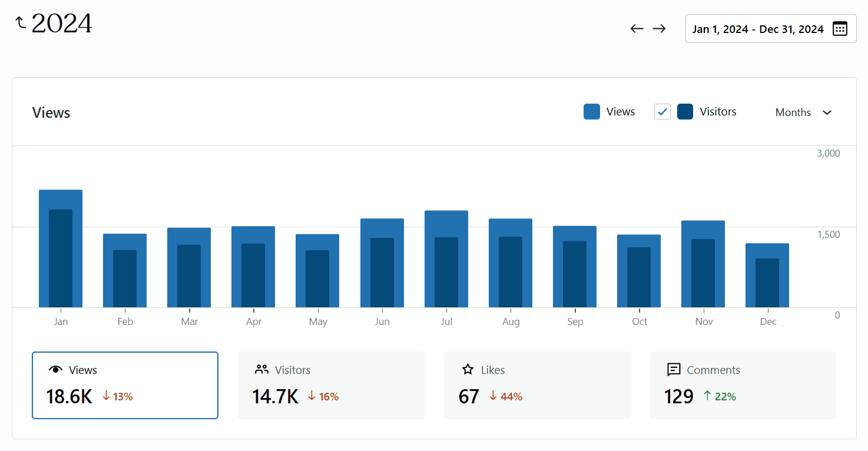
Task: Click the comment bubble icon in the Comments card
Action: (x=674, y=370)
